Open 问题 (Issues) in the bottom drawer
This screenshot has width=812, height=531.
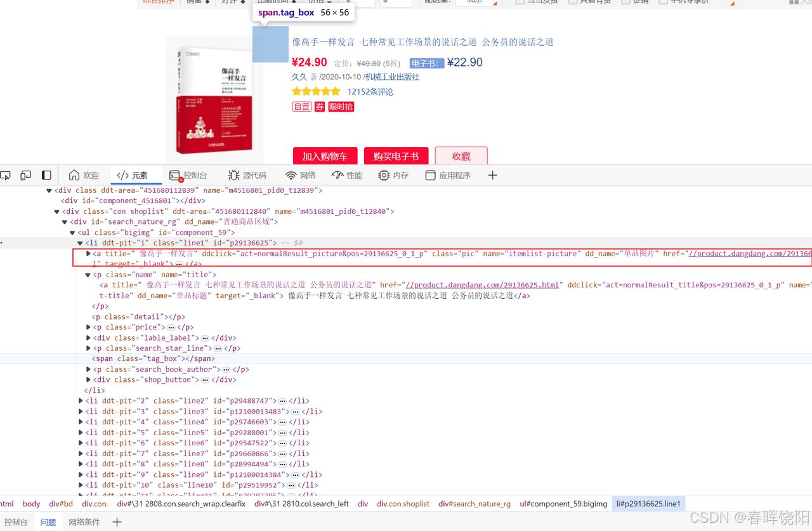coord(48,522)
